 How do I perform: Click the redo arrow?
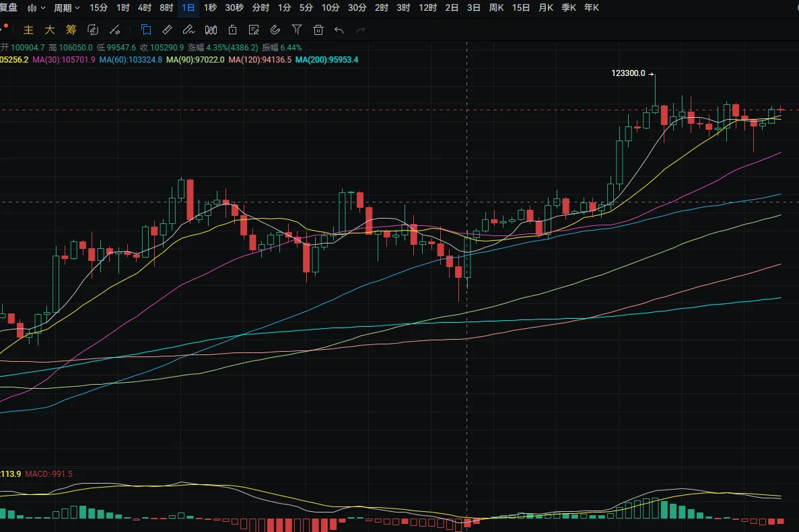coord(360,30)
